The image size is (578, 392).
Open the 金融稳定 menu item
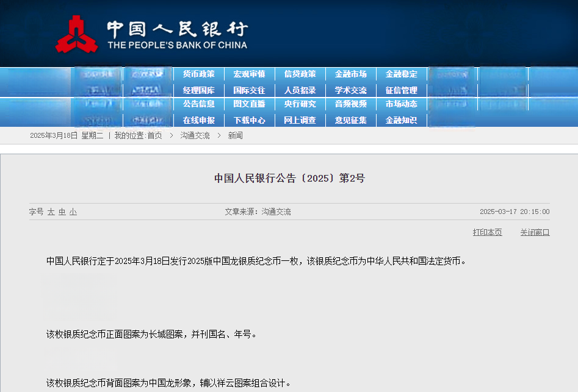402,74
